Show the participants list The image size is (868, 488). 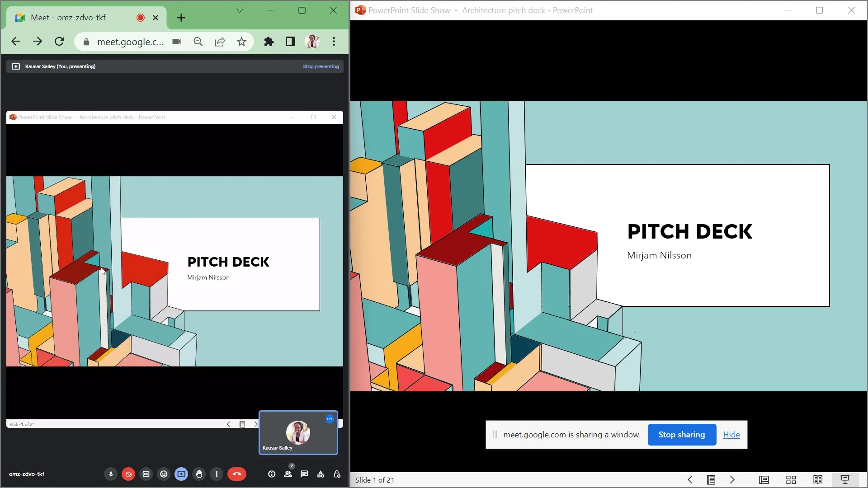[288, 474]
